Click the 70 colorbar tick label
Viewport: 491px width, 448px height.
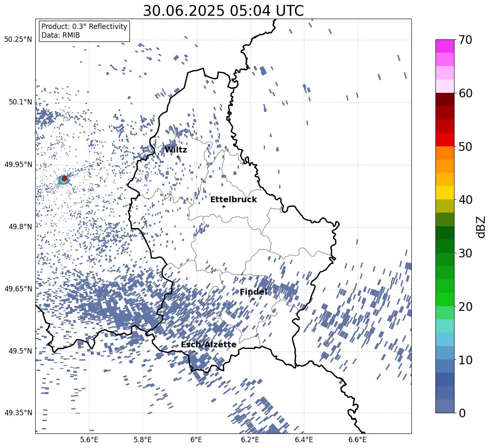465,40
